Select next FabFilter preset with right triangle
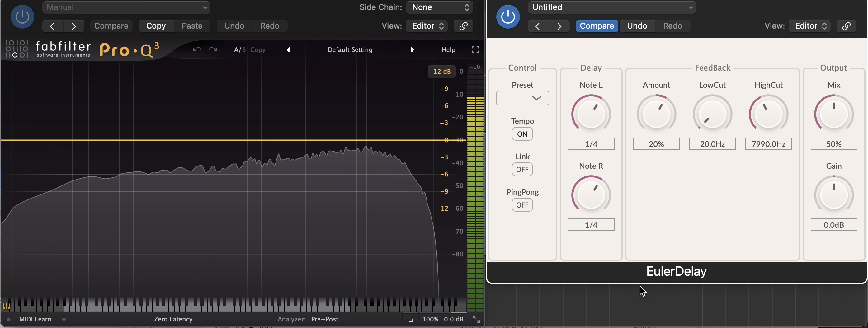This screenshot has height=328, width=868. coord(412,50)
